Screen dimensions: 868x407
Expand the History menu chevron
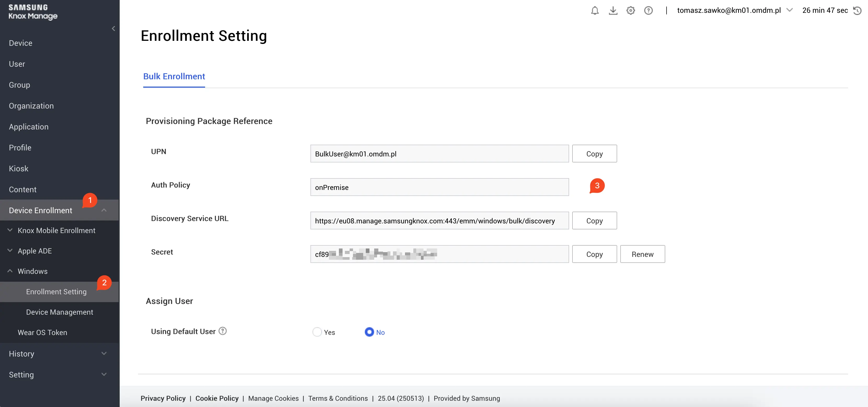pyautogui.click(x=104, y=353)
